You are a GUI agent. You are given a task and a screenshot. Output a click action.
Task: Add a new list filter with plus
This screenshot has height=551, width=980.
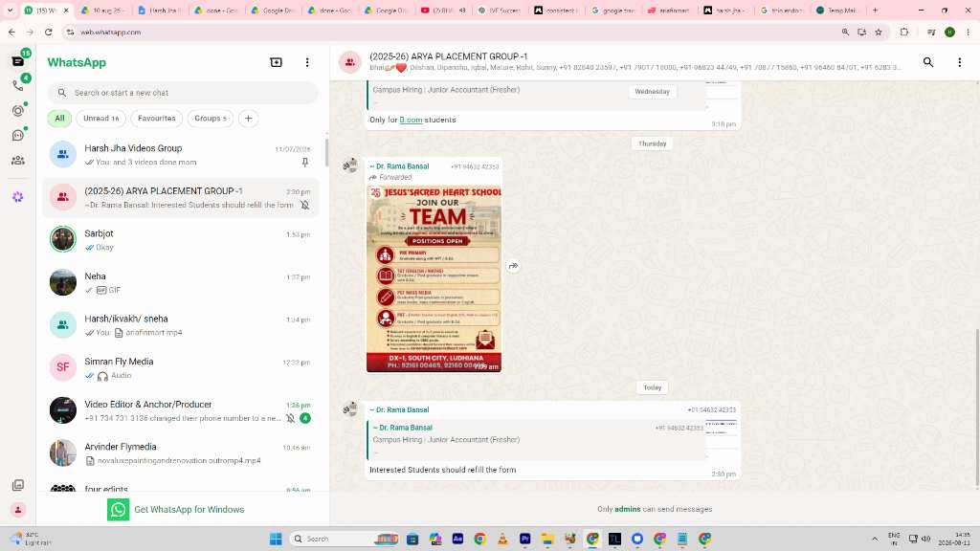tap(248, 118)
